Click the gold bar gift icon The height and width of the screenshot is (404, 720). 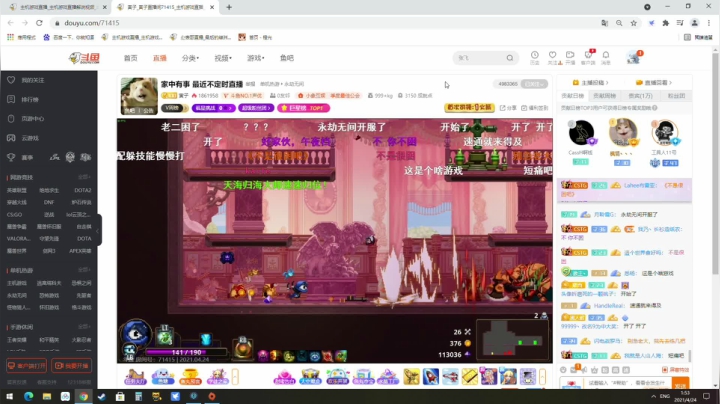click(470, 376)
